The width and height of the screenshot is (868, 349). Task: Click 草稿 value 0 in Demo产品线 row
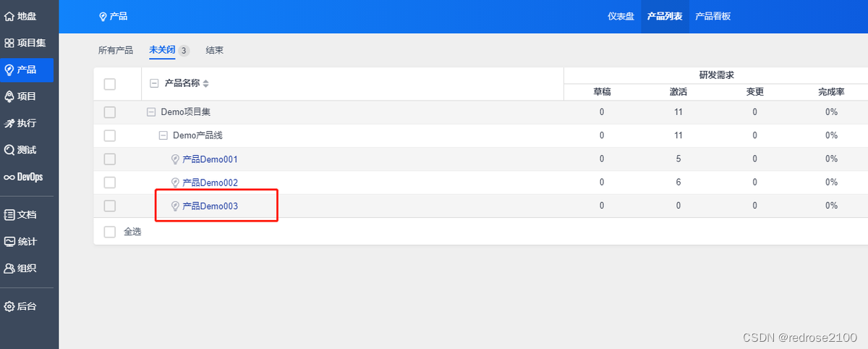point(602,135)
